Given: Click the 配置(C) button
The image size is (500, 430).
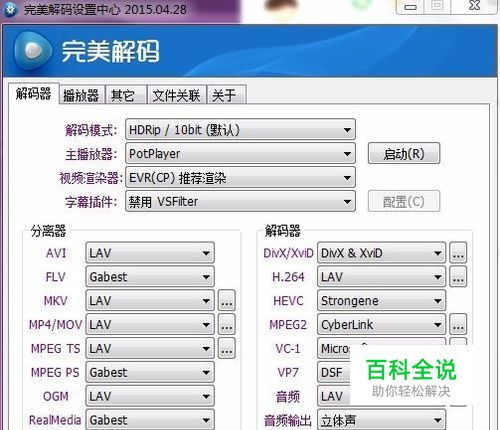Looking at the screenshot, I should [x=404, y=201].
